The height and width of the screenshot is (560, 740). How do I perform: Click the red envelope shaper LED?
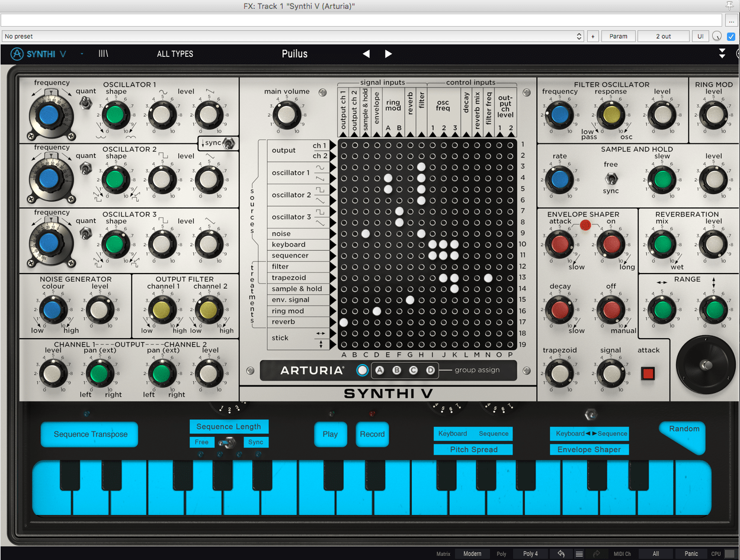click(x=585, y=225)
